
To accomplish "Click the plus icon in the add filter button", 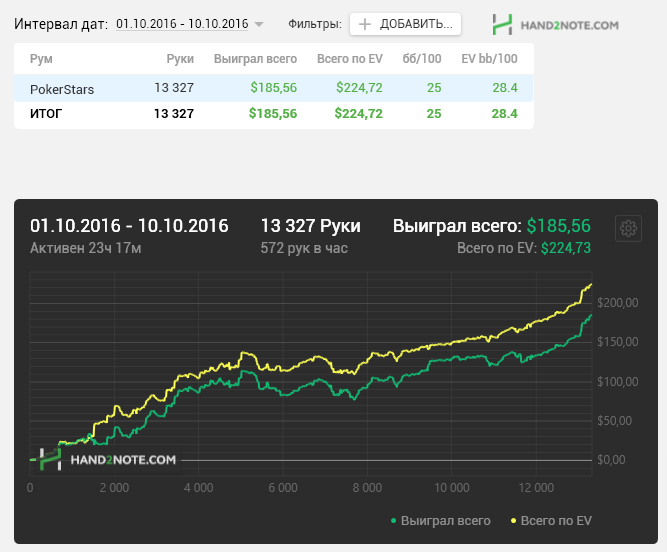I will (x=365, y=24).
